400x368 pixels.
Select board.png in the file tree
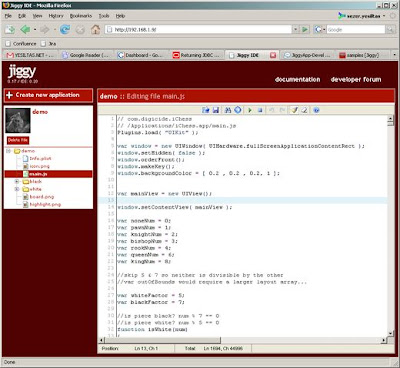pyautogui.click(x=41, y=197)
